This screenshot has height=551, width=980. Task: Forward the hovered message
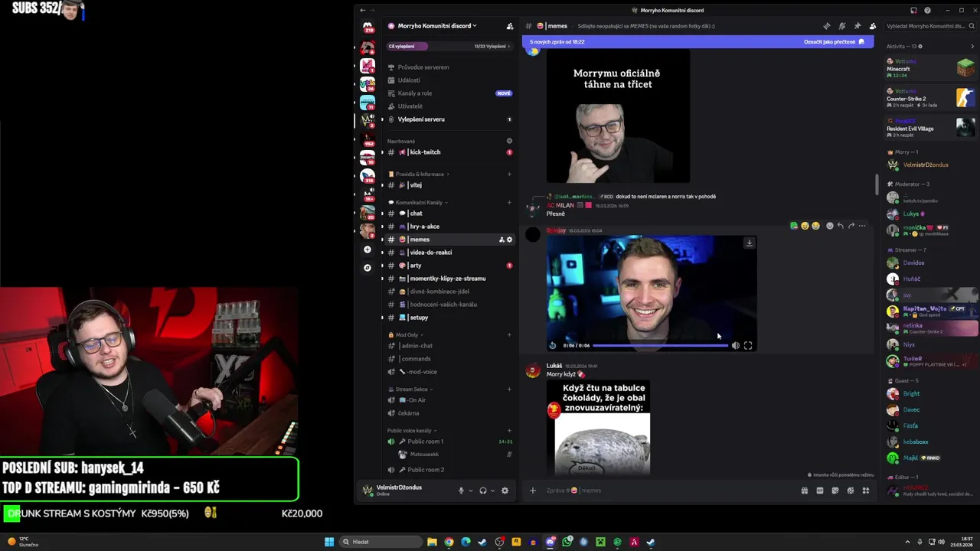851,226
